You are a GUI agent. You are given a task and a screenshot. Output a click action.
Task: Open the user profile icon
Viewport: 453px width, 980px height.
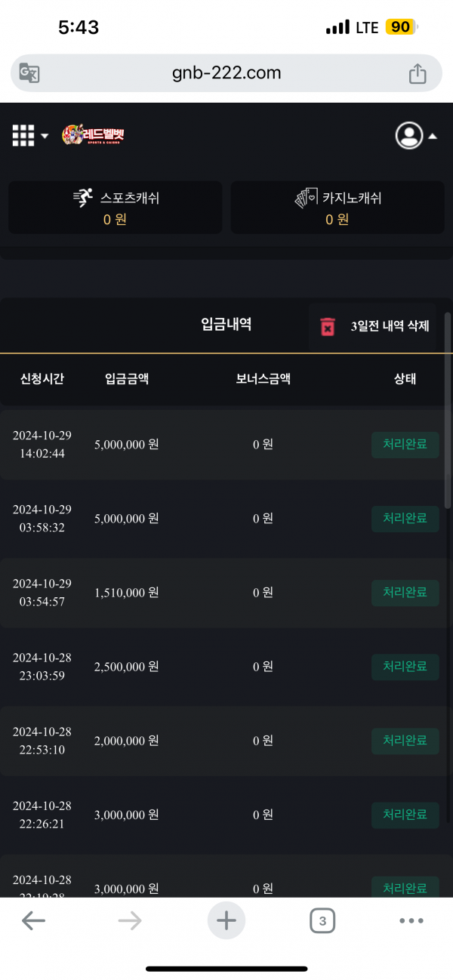[x=409, y=136]
